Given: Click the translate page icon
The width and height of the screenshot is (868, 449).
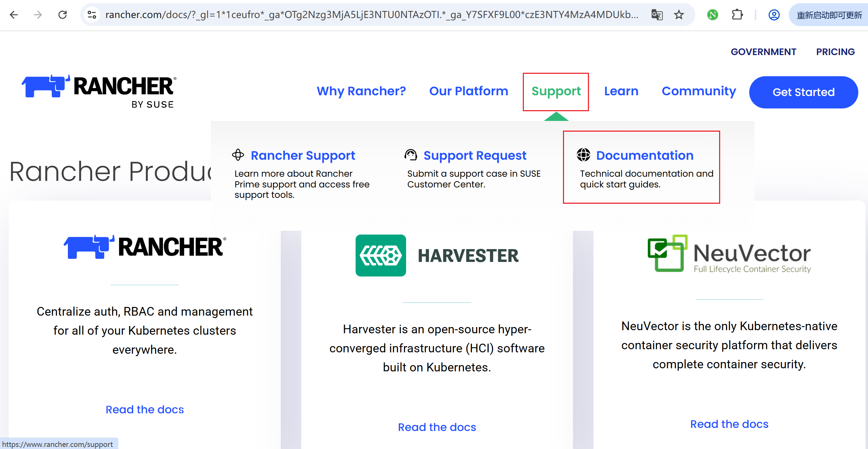Looking at the screenshot, I should point(657,15).
